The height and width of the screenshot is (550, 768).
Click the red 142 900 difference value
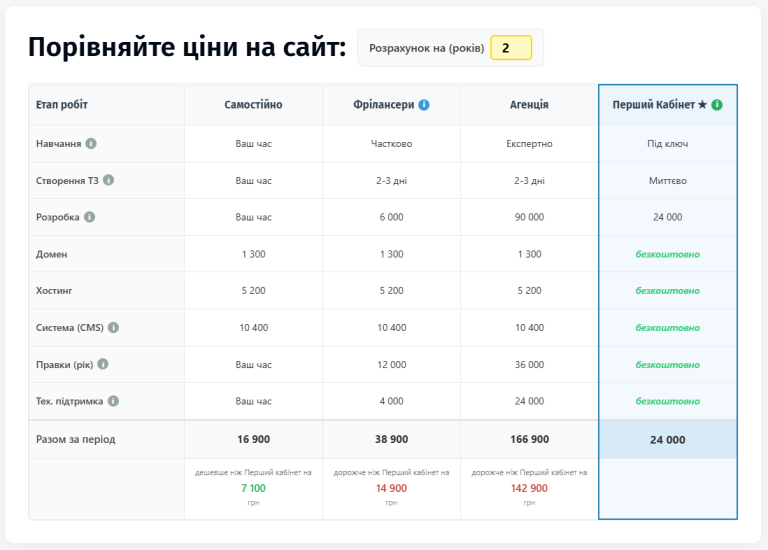pos(529,488)
